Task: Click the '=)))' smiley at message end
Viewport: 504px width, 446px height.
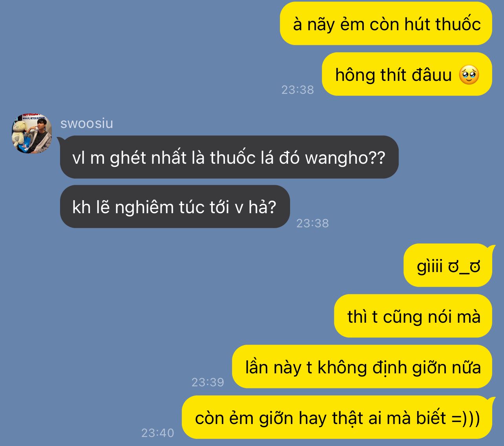Action: pos(466,418)
